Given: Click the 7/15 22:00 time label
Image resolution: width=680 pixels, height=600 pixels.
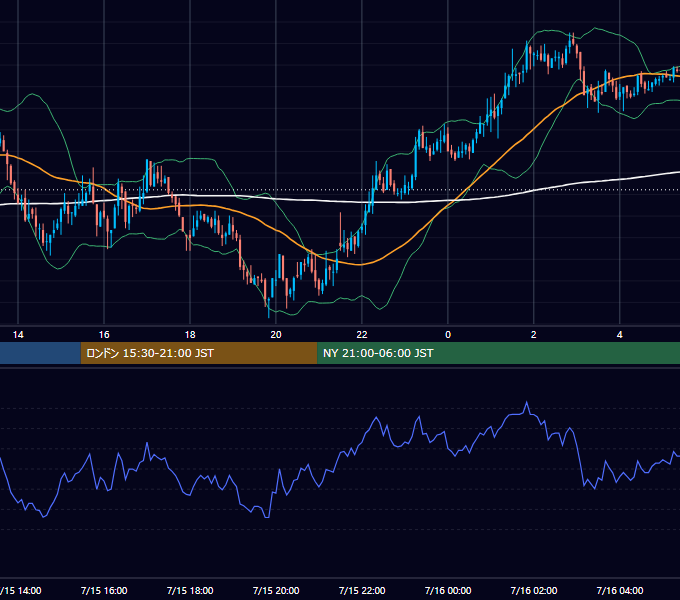Looking at the screenshot, I should [x=362, y=590].
